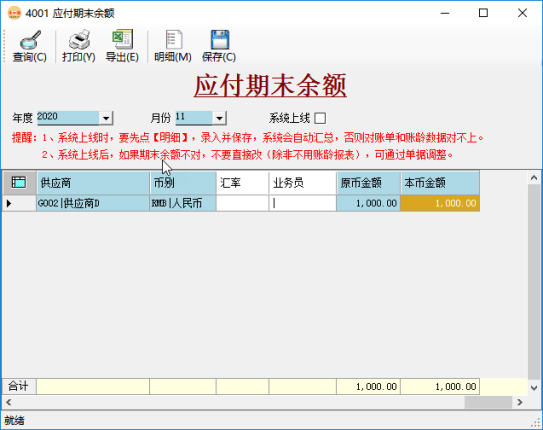543x430 pixels.
Task: Select the row indicator arrow for G002
Action: [x=9, y=203]
